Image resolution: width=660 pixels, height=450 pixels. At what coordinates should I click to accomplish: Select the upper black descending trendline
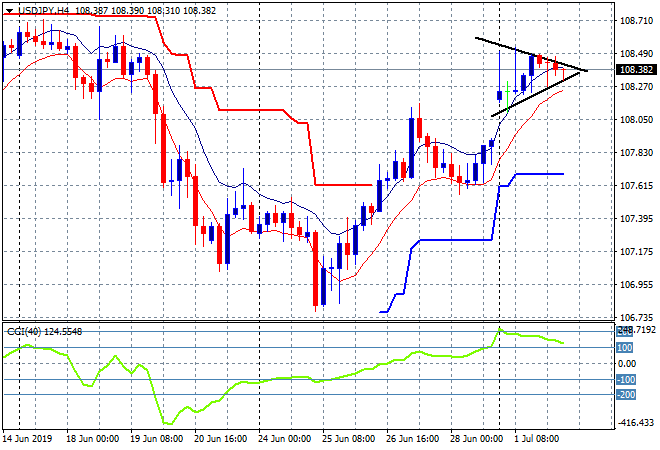[531, 54]
